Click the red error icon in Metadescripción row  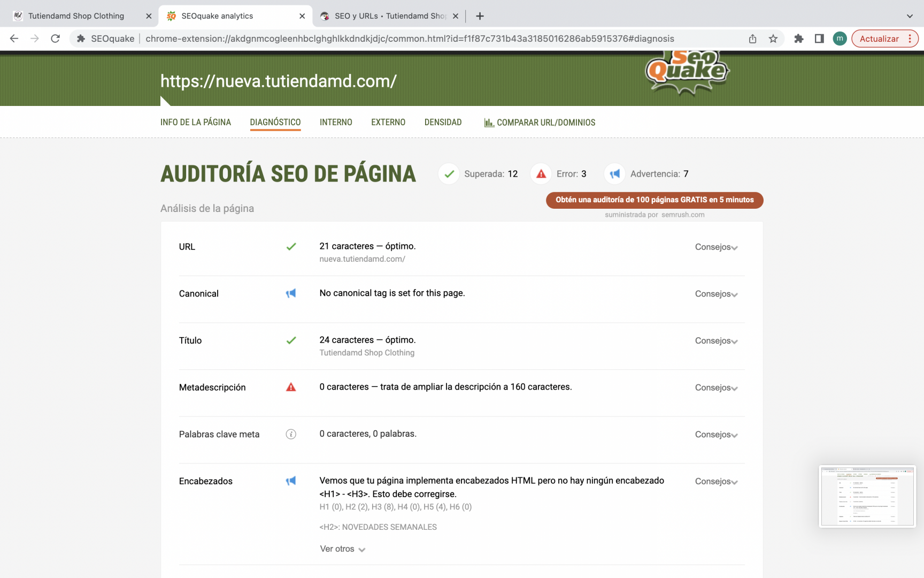click(x=291, y=387)
